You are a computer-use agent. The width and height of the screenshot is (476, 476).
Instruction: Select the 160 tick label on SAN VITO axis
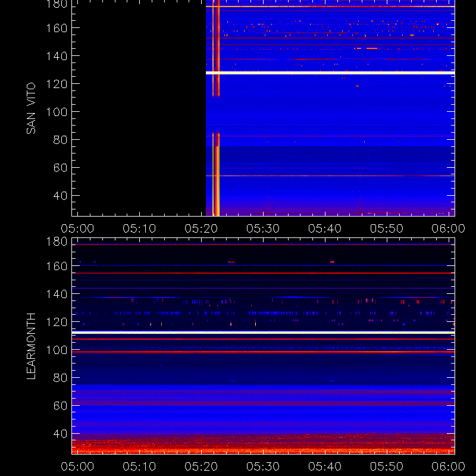tap(57, 28)
